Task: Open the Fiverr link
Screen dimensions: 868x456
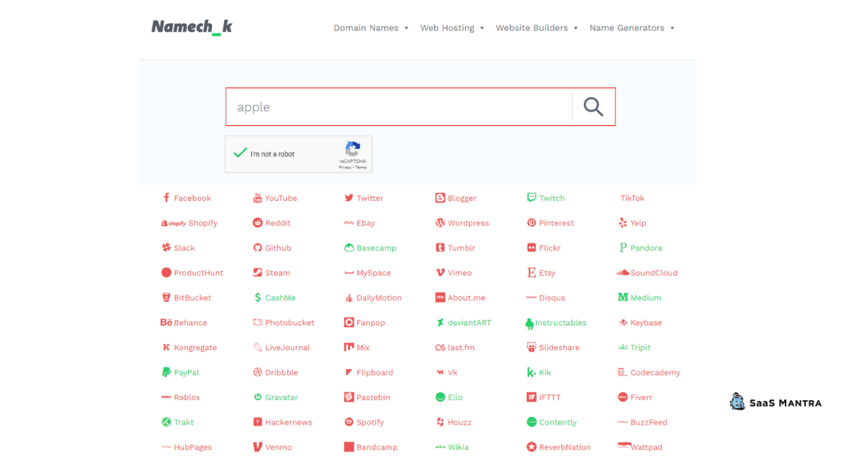Action: click(x=635, y=397)
